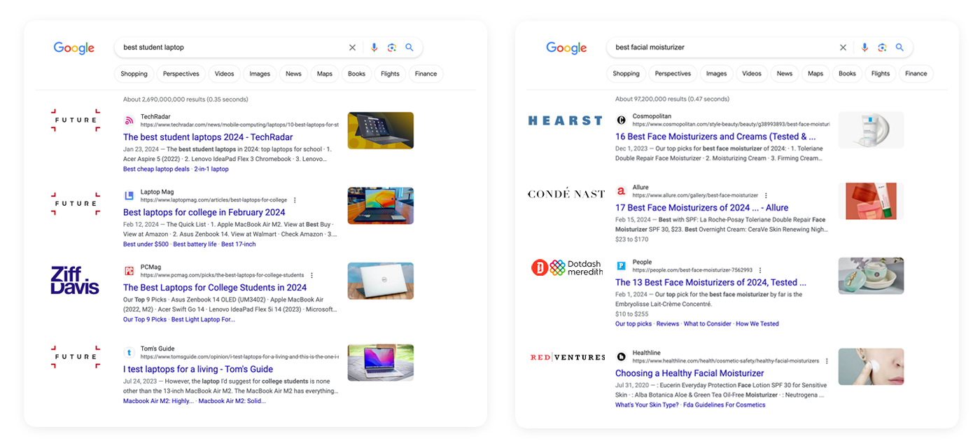Follow 'Best under $500' sitelink
Image resolution: width=980 pixels, height=448 pixels.
tap(146, 244)
